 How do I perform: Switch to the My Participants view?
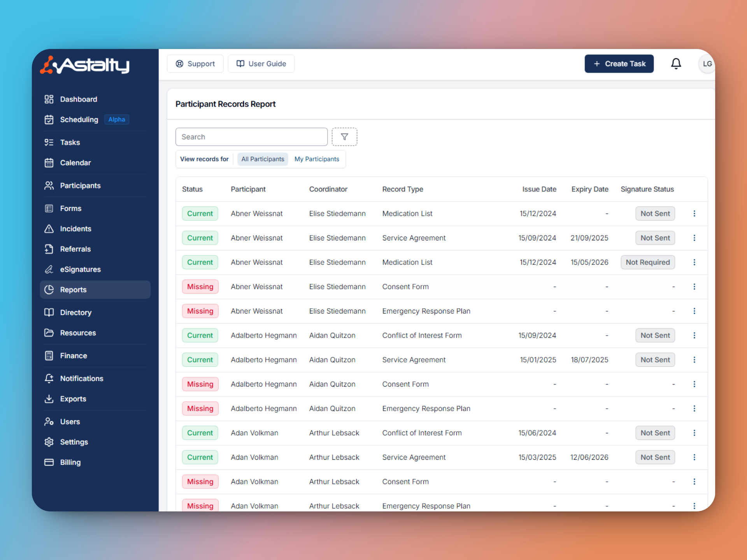click(317, 159)
